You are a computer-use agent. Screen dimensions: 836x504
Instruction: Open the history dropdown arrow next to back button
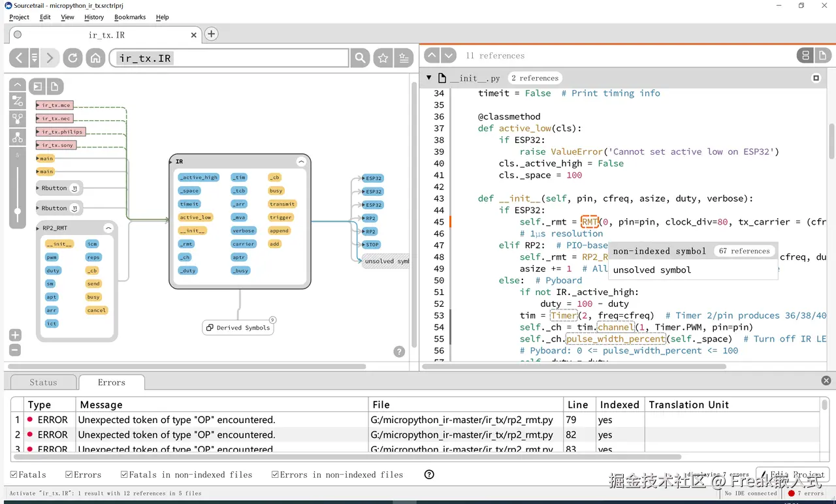pos(35,58)
